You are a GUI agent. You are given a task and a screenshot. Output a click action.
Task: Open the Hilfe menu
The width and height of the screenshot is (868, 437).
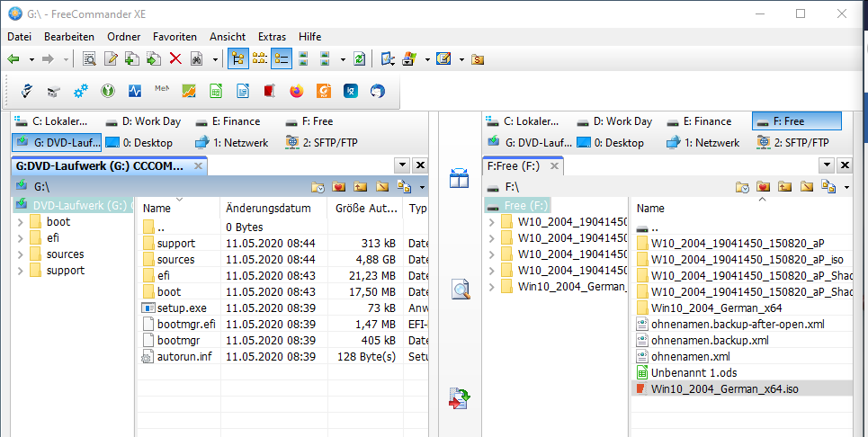pyautogui.click(x=310, y=37)
